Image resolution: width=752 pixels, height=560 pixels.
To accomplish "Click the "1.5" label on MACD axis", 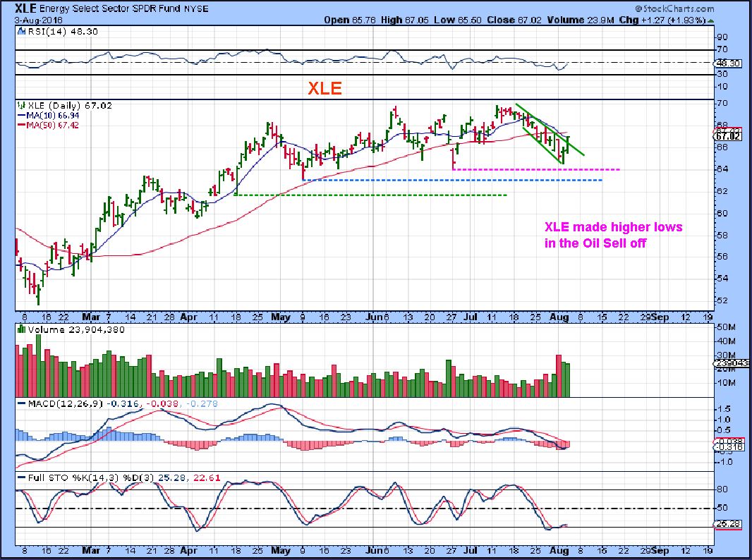I will tap(724, 409).
